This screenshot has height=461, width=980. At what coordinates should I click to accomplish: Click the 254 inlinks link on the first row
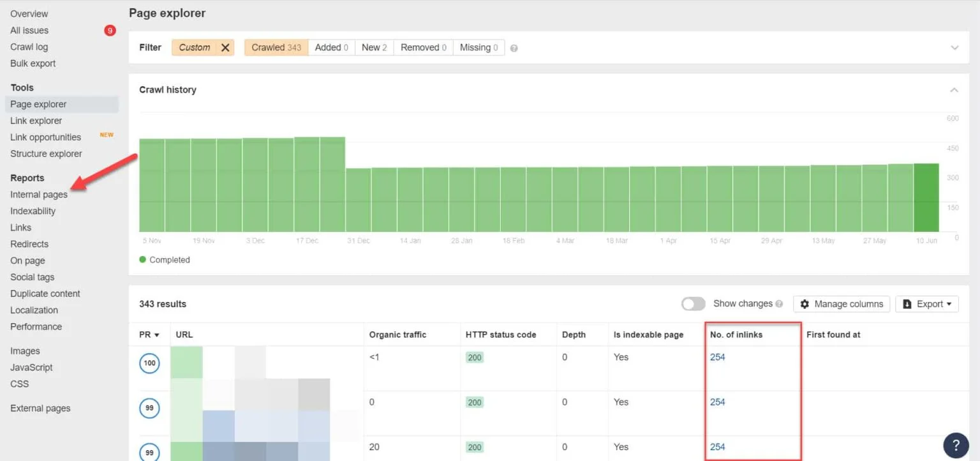(717, 357)
